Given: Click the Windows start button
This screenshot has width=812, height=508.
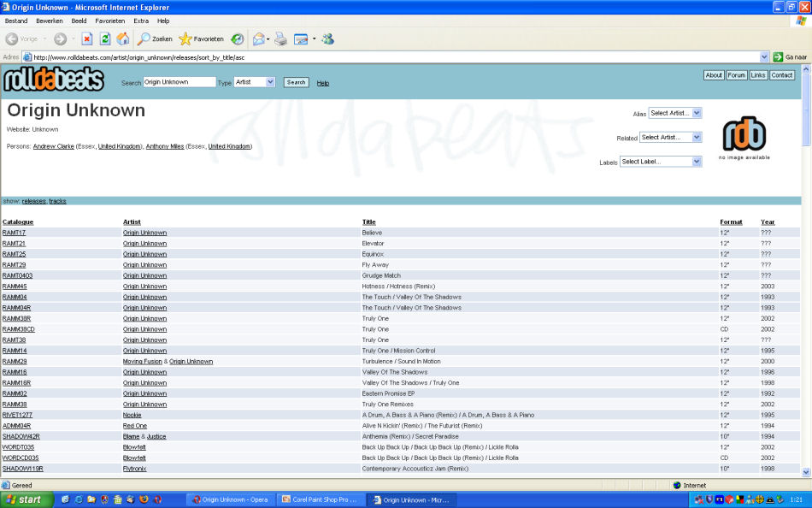Looking at the screenshot, I should 26,499.
